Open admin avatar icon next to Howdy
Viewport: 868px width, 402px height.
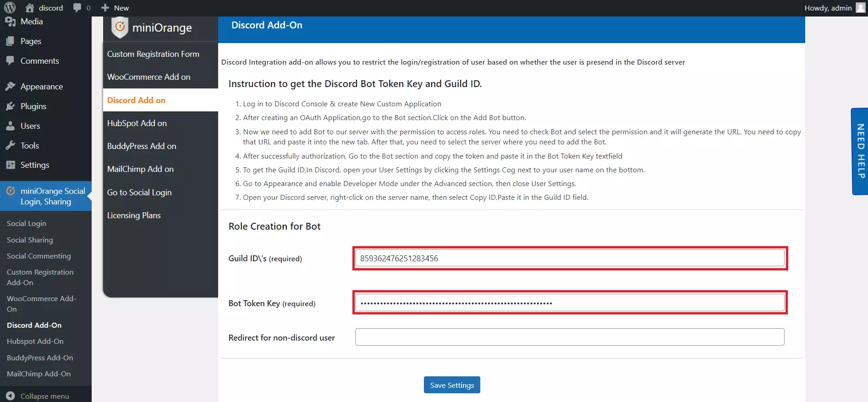860,8
